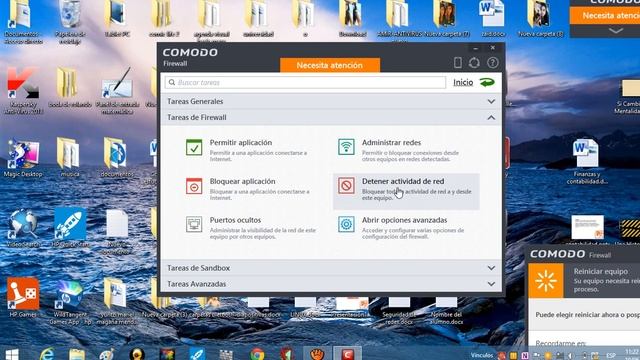Open the Permitir aplicación task title
The width and height of the screenshot is (640, 360).
(x=241, y=142)
